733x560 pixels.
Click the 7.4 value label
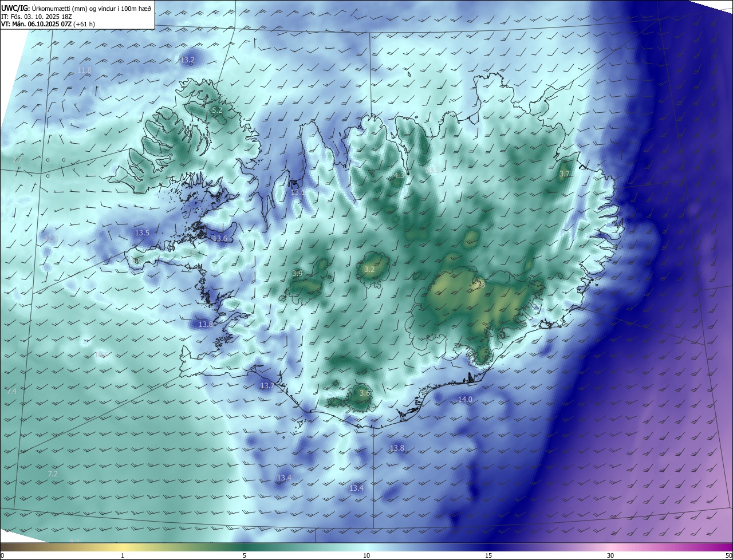coord(12,391)
